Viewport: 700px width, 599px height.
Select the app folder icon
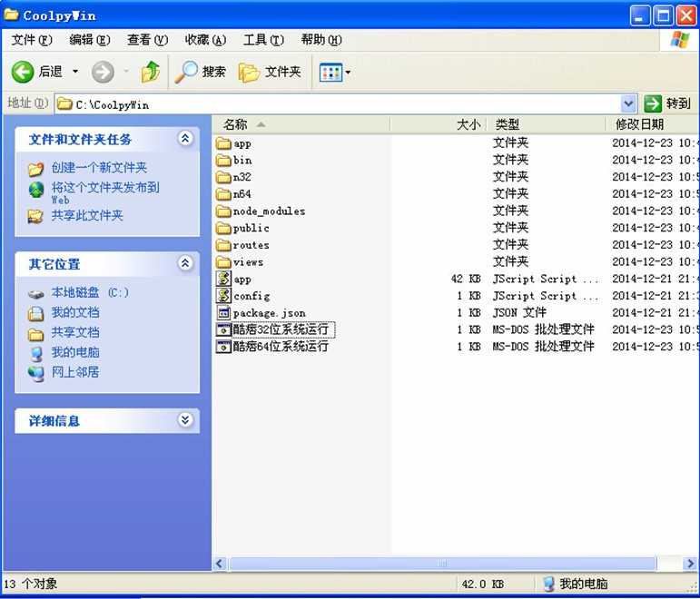[x=223, y=143]
